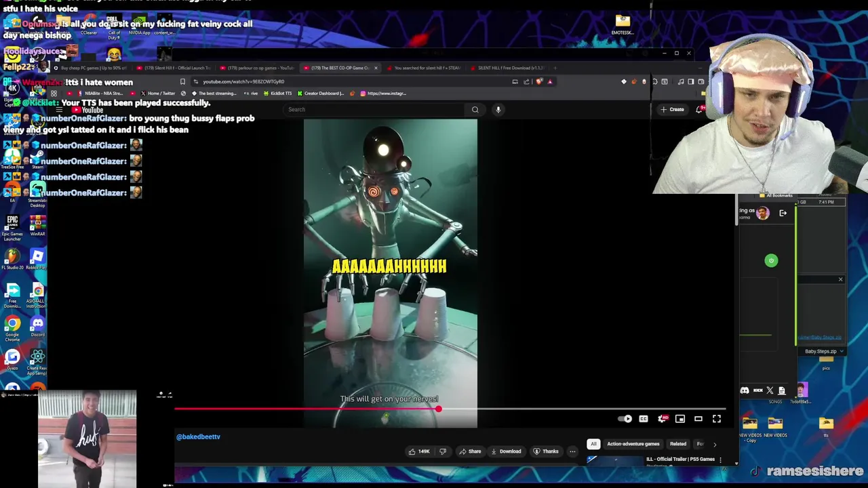The width and height of the screenshot is (868, 488).
Task: Click the YouTube search magnifier icon
Action: (475, 109)
